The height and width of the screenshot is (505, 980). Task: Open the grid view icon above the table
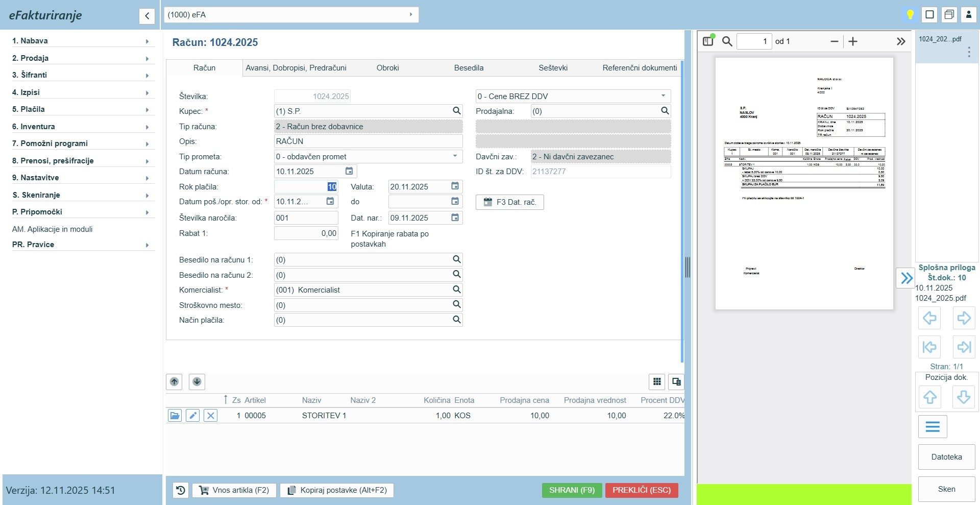coord(657,381)
